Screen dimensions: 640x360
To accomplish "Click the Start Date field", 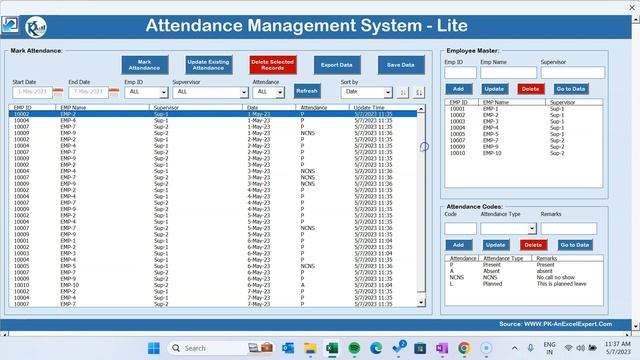I will [32, 92].
